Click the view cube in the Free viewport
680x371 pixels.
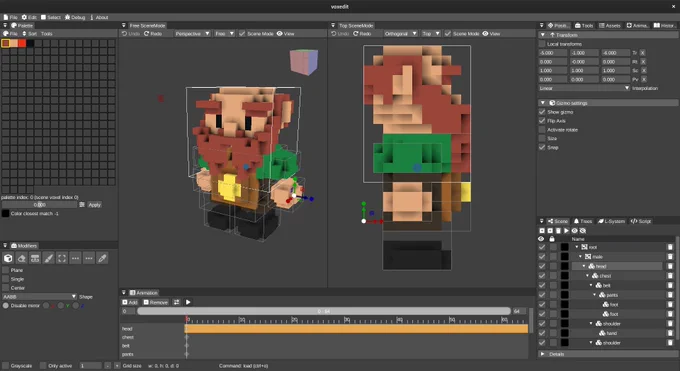click(x=304, y=62)
